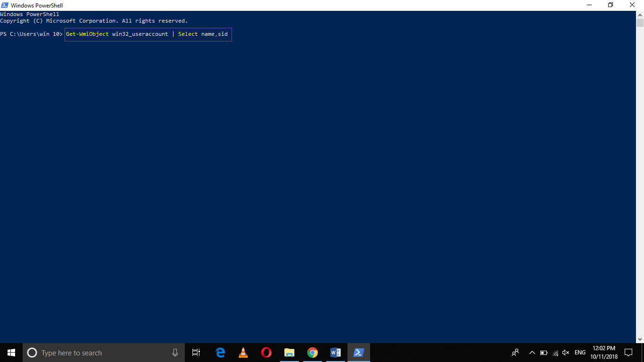Open Microsoft Edge from the taskbar
This screenshot has height=362, width=644.
click(220, 352)
